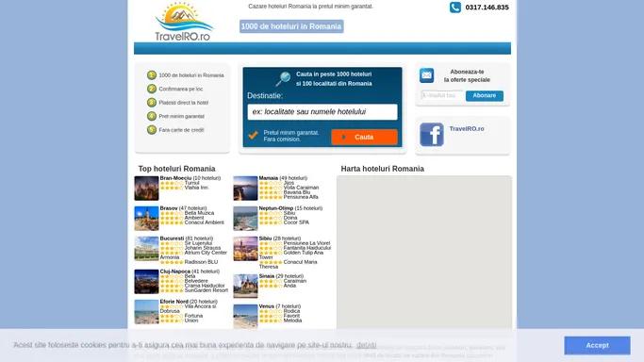The width and height of the screenshot is (644, 362).
Task: Open the Facebook icon for TravelRO.ro
Action: 432,134
